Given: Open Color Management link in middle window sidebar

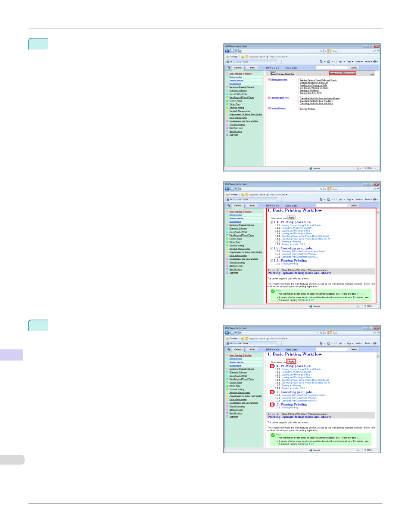Looking at the screenshot, I should coord(238,255).
